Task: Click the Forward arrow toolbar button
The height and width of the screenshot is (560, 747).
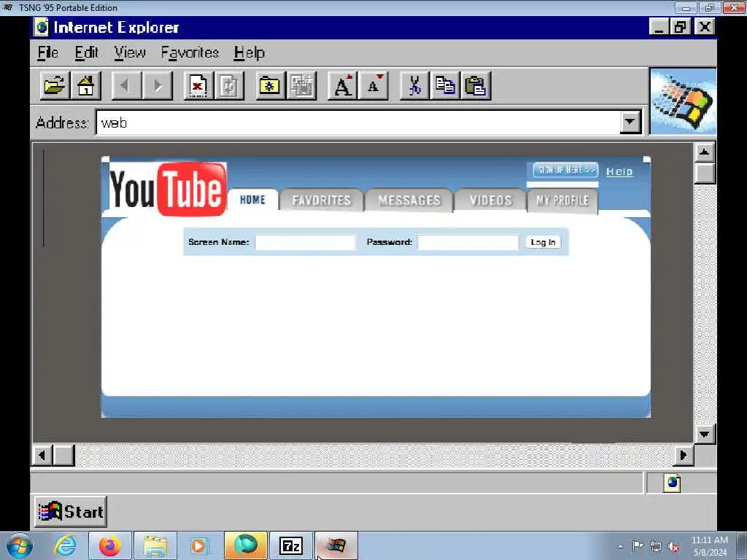Action: coord(158,86)
